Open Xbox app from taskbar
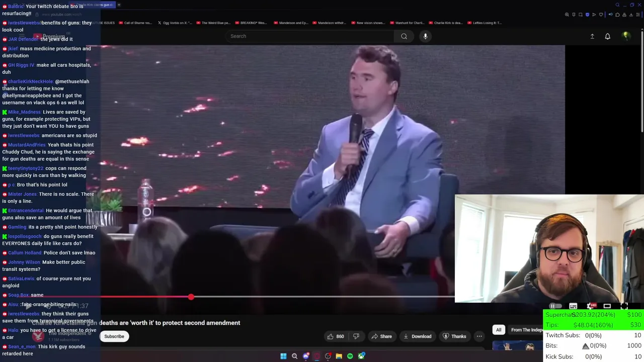 361,356
